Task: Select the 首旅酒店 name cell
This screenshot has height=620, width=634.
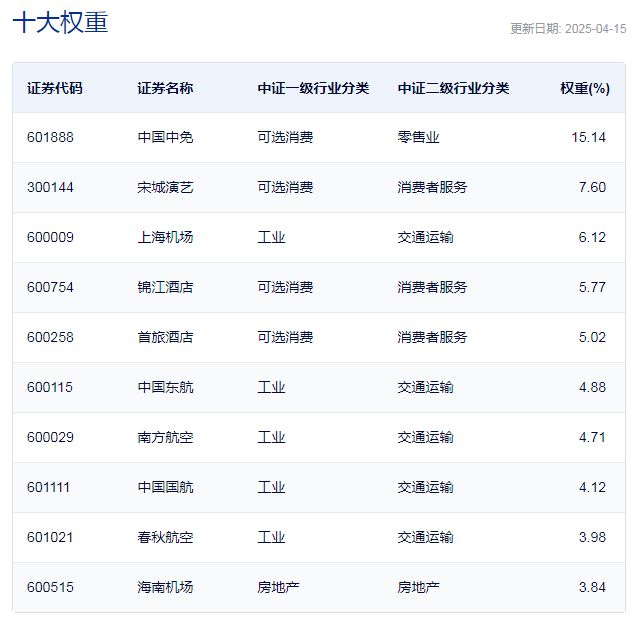Action: 165,337
